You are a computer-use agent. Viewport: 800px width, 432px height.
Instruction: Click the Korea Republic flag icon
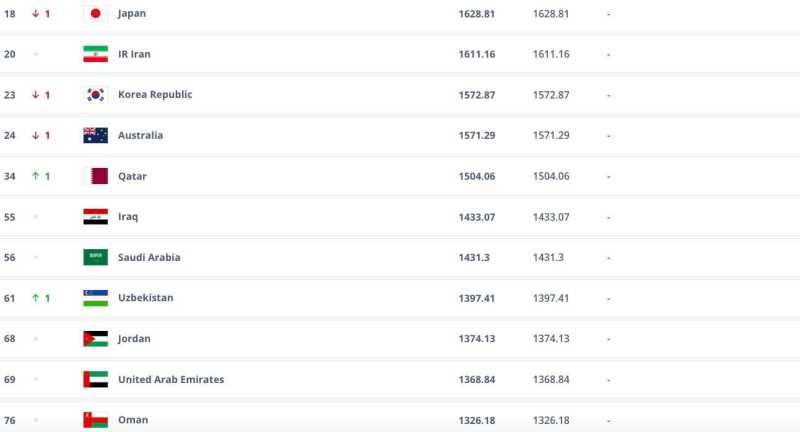95,95
